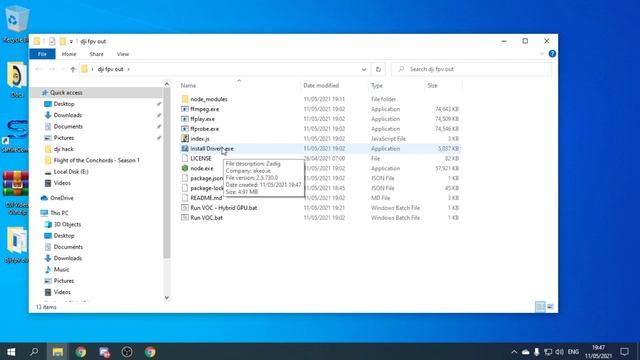The width and height of the screenshot is (640, 360).
Task: Open Music under This PC
Action: coord(61,269)
